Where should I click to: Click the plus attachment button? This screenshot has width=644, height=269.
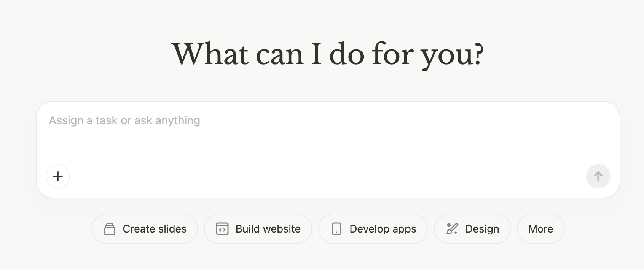point(58,176)
